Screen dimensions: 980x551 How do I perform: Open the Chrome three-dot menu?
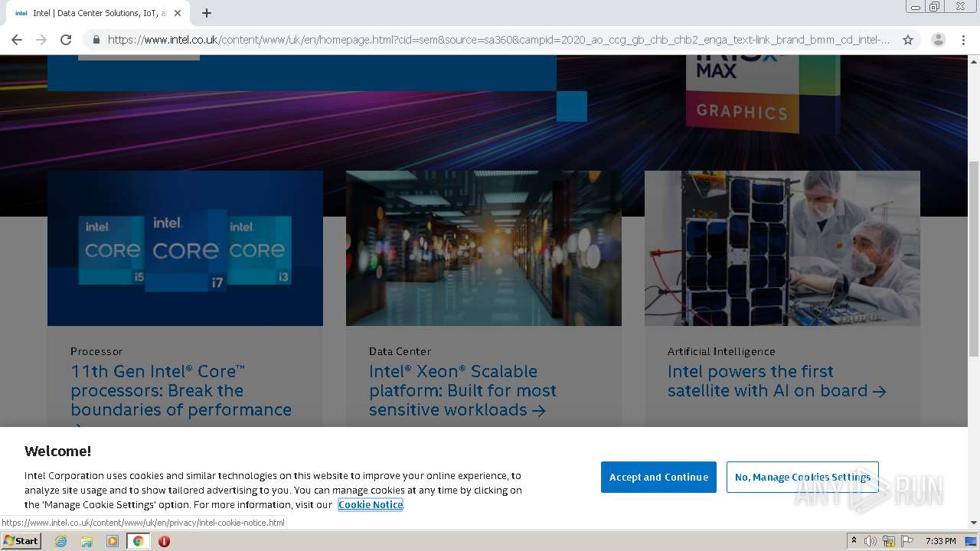coord(963,40)
